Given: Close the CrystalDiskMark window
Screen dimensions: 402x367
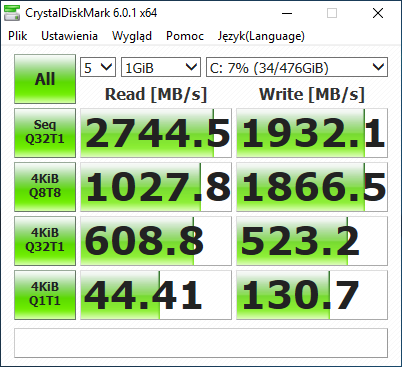Looking at the screenshot, I should click(x=378, y=13).
